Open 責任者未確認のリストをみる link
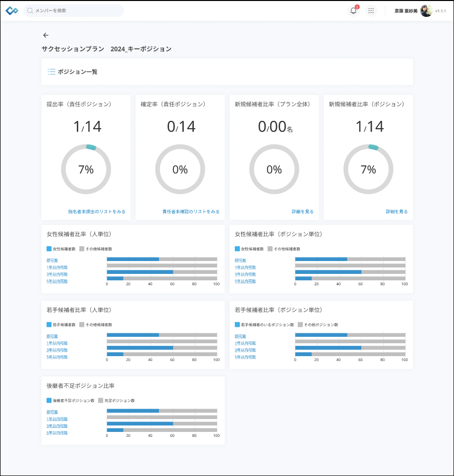Image resolution: width=454 pixels, height=476 pixels. pos(191,212)
